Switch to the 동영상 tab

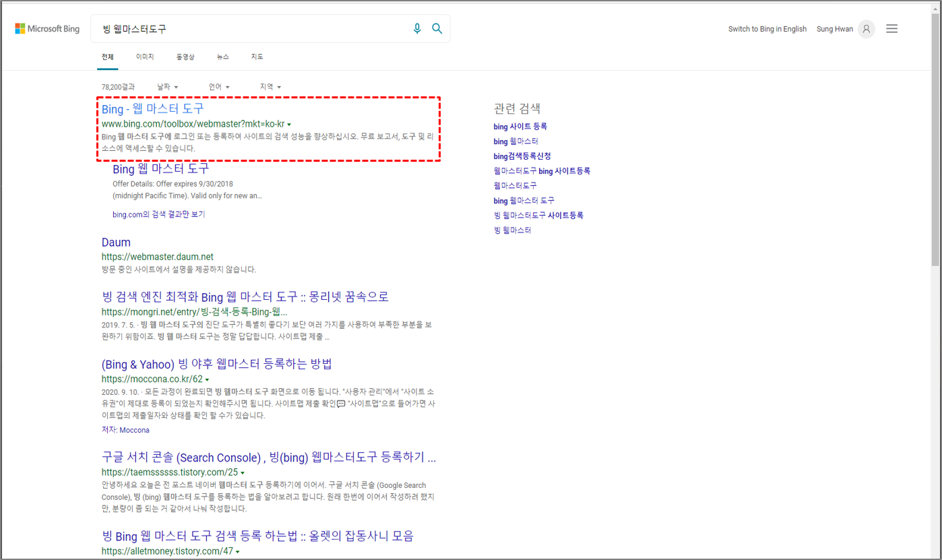(x=185, y=57)
